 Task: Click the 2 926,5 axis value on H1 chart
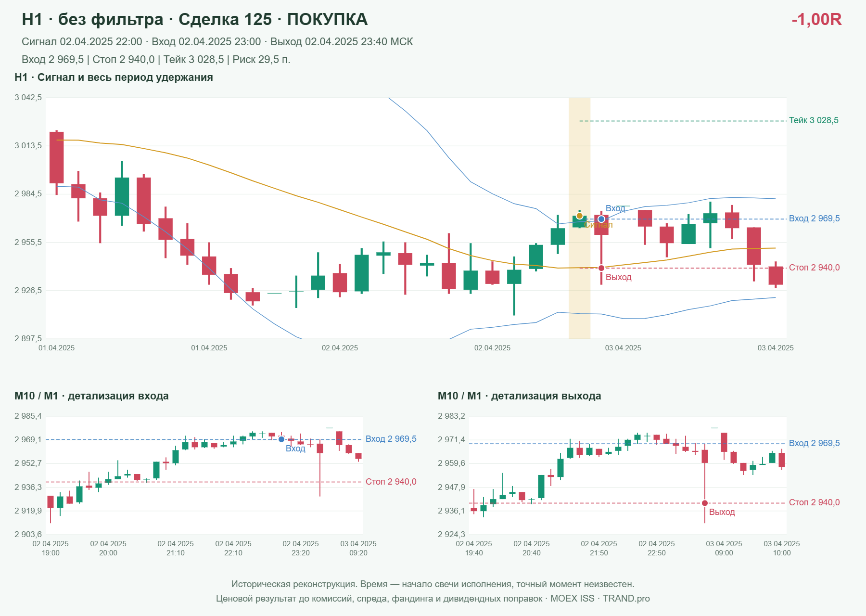click(x=28, y=291)
